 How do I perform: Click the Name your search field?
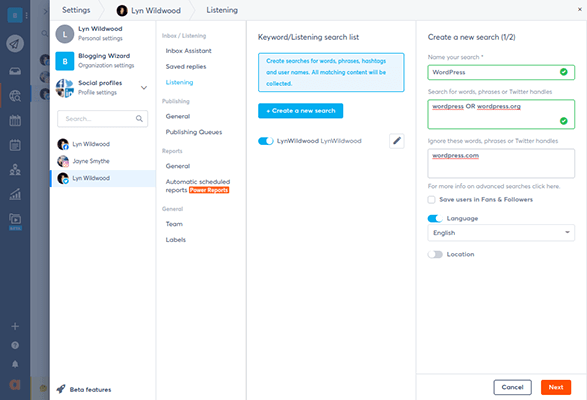[501, 72]
